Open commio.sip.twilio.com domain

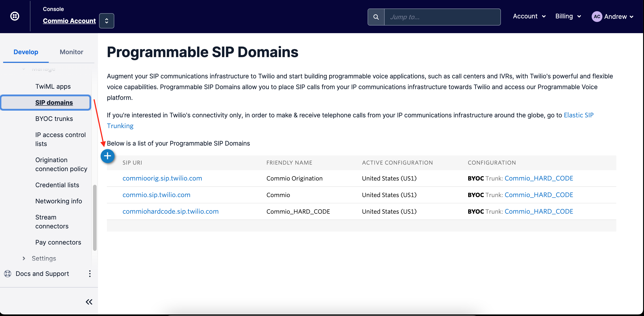pos(156,195)
